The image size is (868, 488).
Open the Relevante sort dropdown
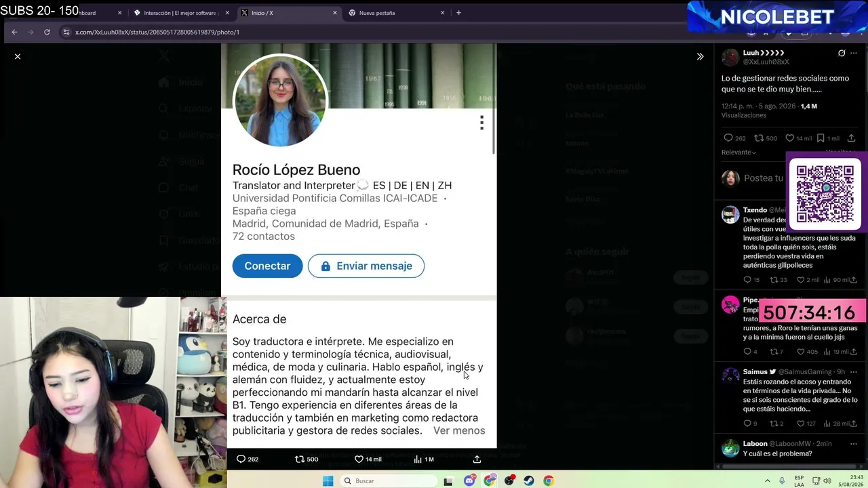click(738, 152)
